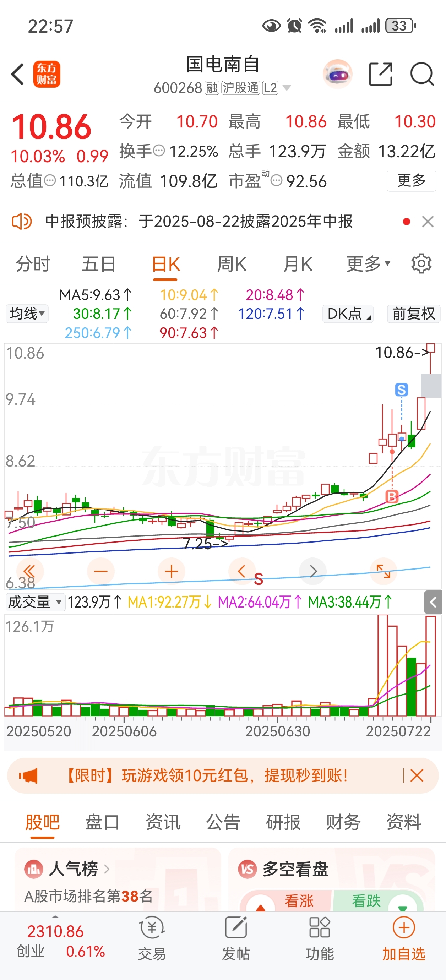This screenshot has height=980, width=446.
Task: Open the 东方财富 home logo
Action: 47,74
